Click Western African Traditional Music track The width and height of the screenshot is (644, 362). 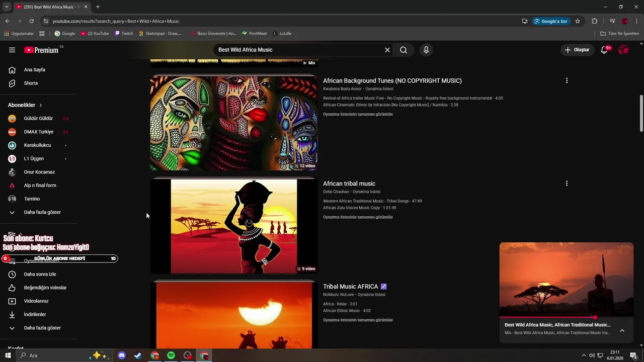372,201
